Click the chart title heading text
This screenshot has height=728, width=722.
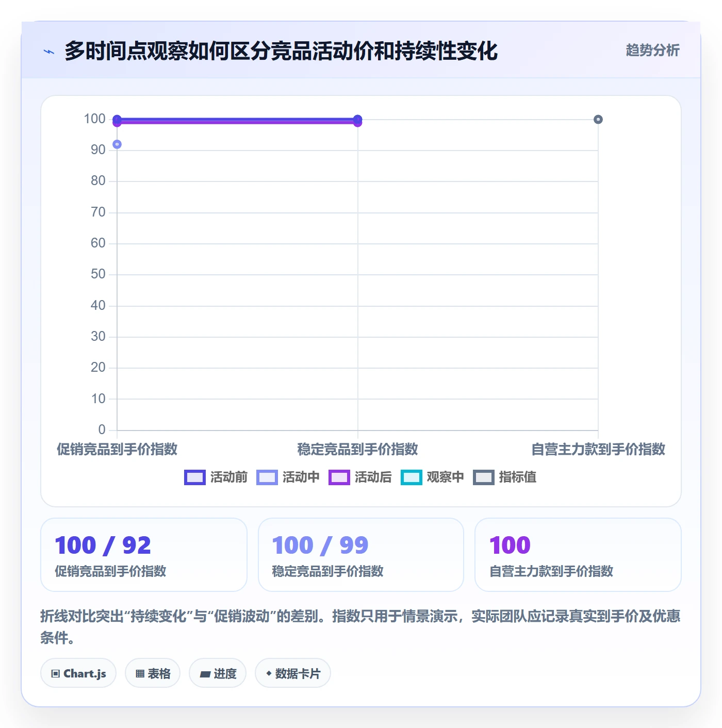coord(281,51)
